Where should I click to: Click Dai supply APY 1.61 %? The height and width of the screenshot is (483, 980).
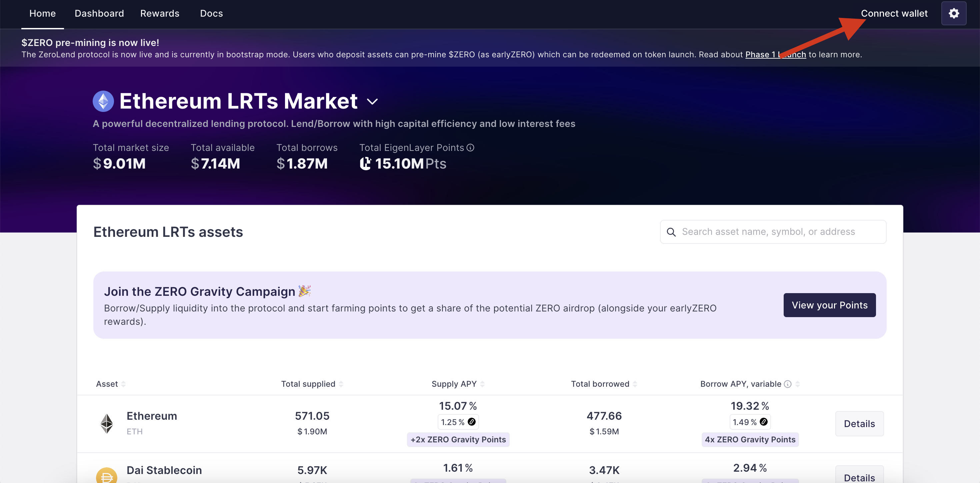(x=458, y=468)
